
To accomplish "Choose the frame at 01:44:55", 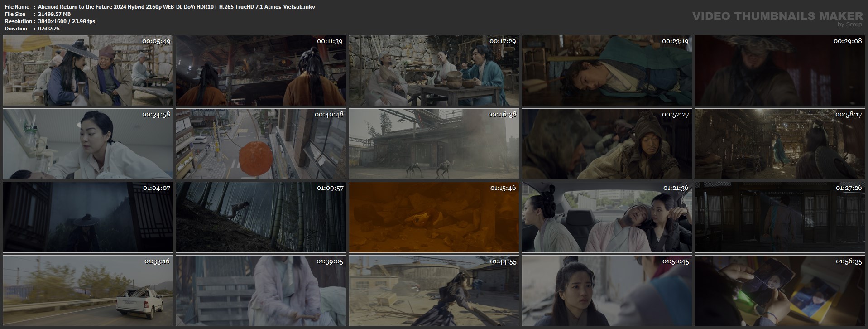I will [x=434, y=291].
